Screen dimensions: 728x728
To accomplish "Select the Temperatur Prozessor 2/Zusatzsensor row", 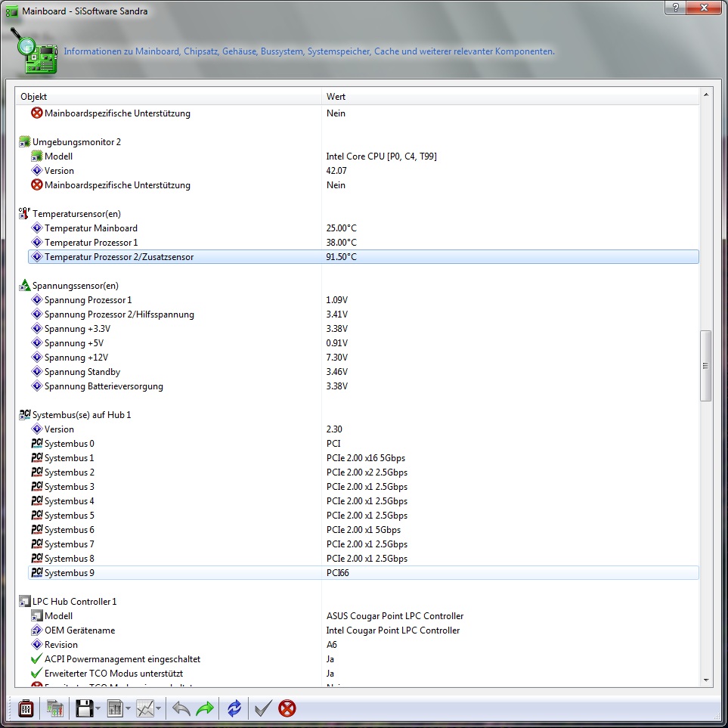I will click(363, 257).
